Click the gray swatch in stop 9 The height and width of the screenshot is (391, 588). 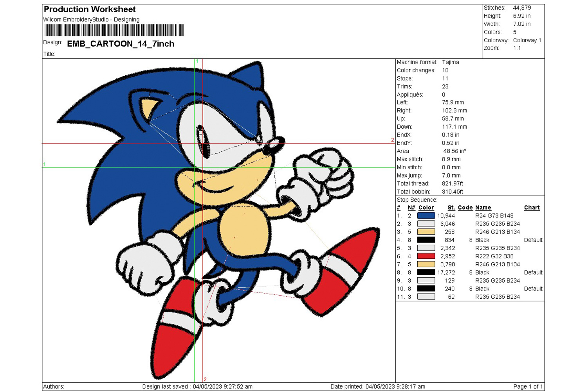(x=426, y=280)
